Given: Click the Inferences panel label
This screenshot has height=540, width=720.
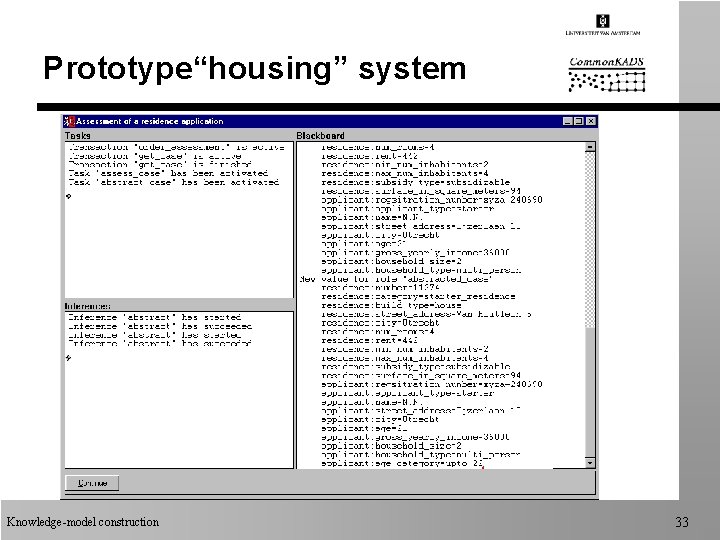Looking at the screenshot, I should click(88, 306).
